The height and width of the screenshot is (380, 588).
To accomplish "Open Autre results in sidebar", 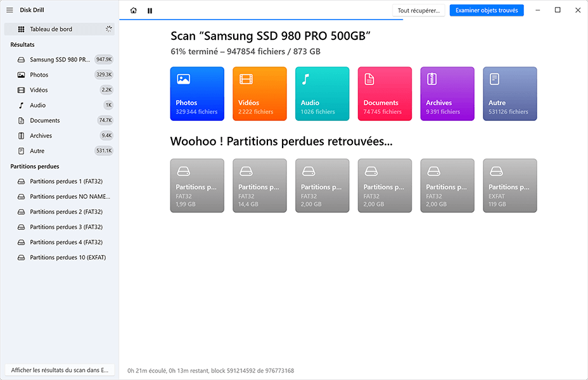I will click(60, 151).
